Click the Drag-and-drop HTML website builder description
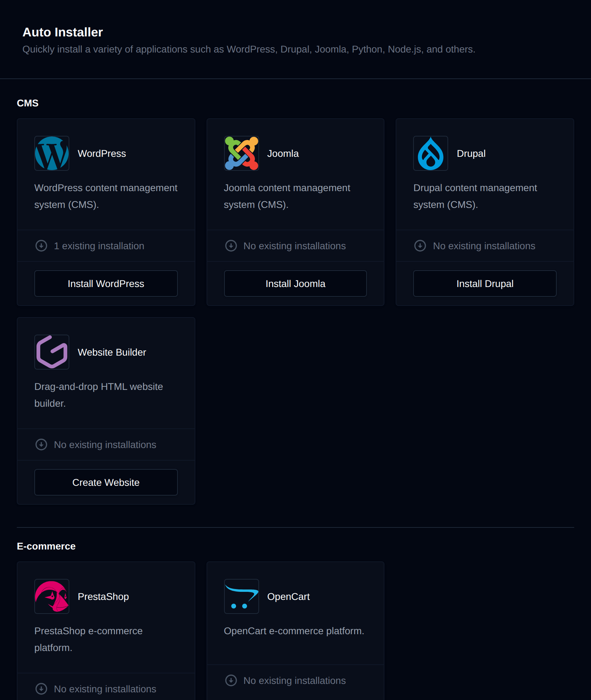The width and height of the screenshot is (591, 700). coord(99,395)
